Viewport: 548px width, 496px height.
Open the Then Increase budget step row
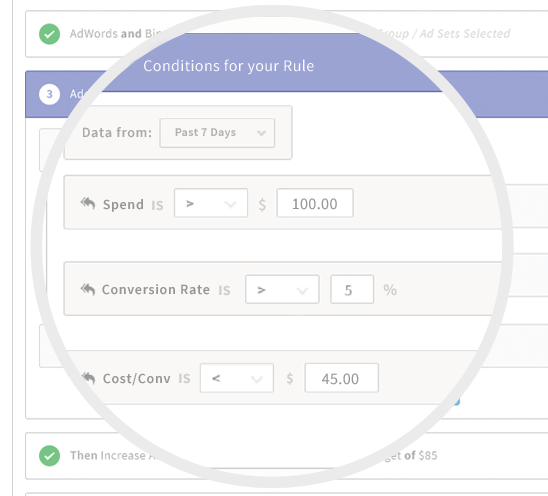[287, 456]
